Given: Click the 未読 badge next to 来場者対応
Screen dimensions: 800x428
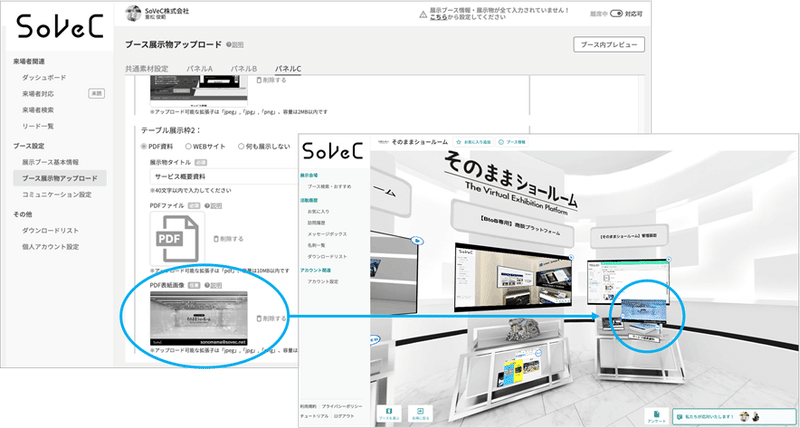Looking at the screenshot, I should (96, 93).
